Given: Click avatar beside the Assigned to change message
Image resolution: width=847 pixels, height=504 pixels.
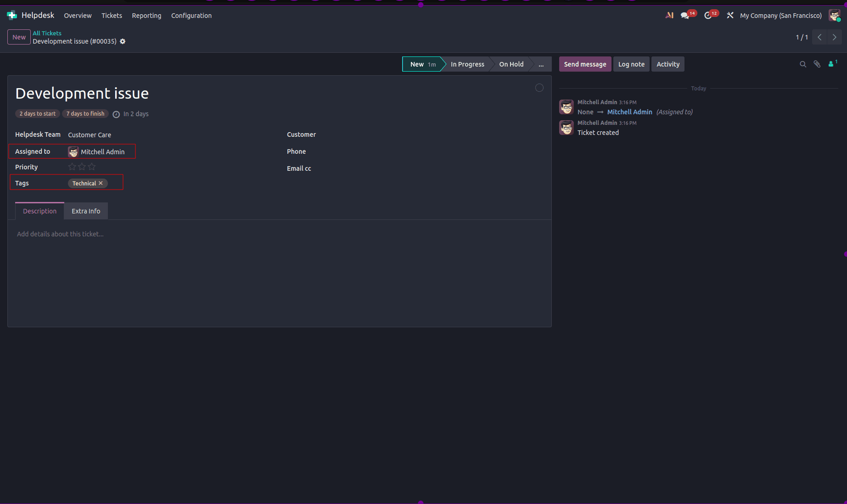Looking at the screenshot, I should 567,107.
